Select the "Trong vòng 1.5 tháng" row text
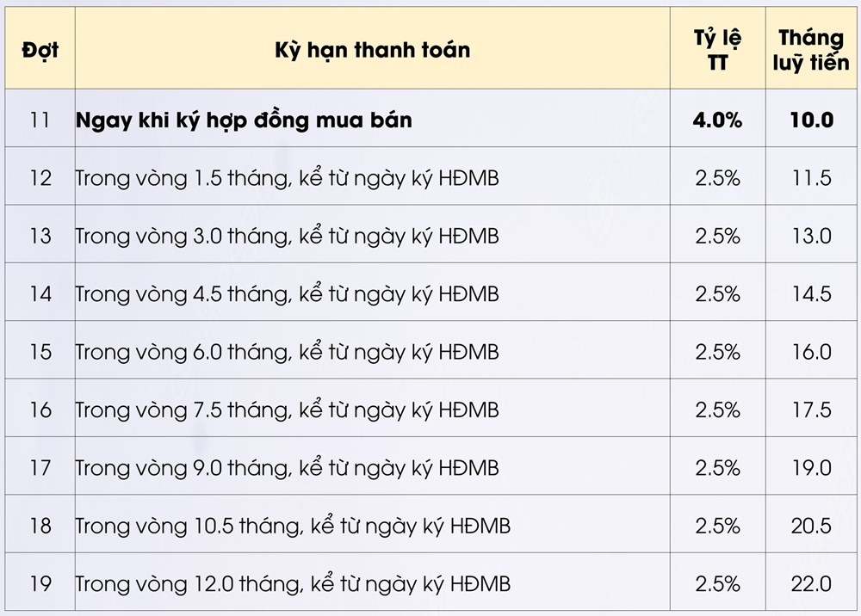The image size is (861, 616). coord(287,178)
